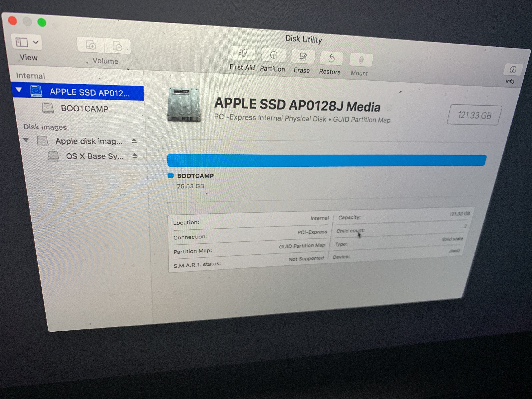
Task: Click the OS X Base System disk icon
Action: pos(54,156)
